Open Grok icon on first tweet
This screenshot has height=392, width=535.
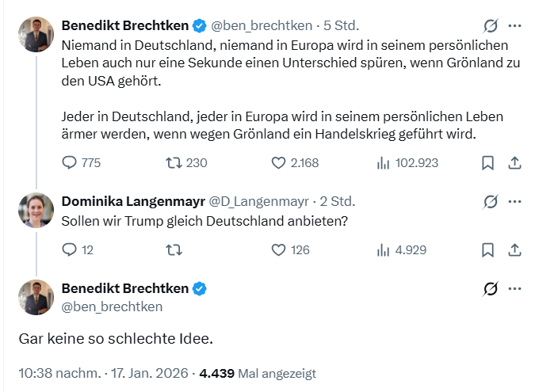coord(490,25)
